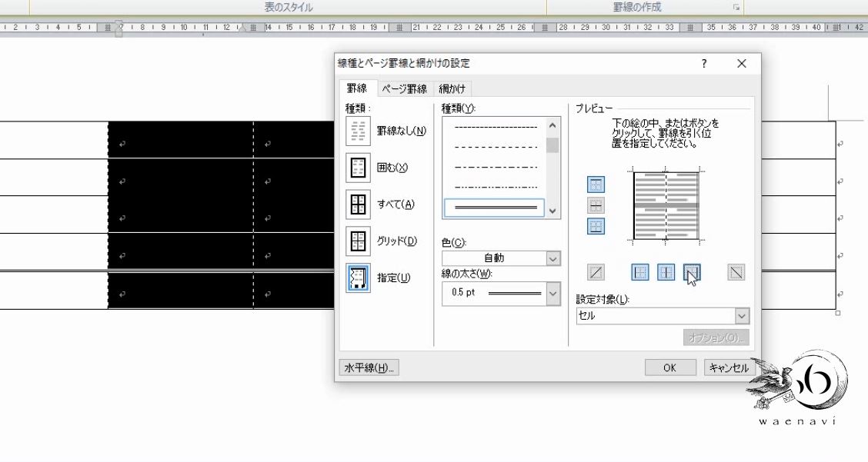
Task: Click the 囲む(X) label
Action: [x=392, y=168]
